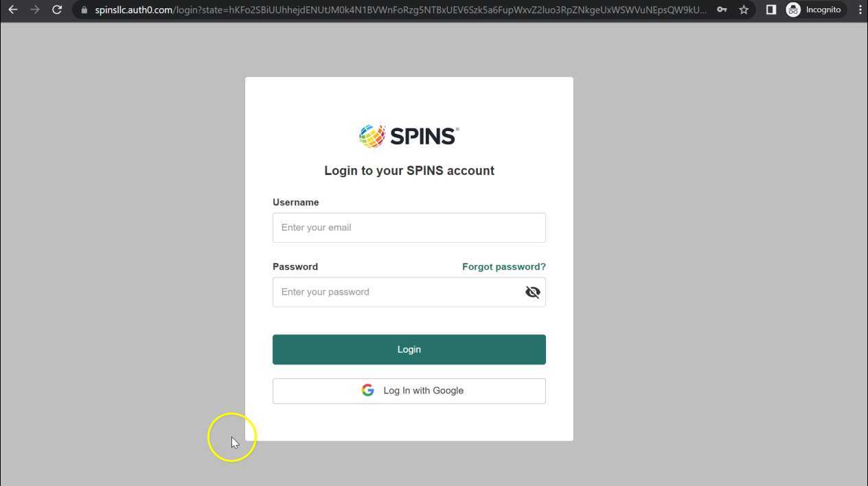Screen dimensions: 868x486
Task: Open the browser side panel icon
Action: click(x=770, y=10)
